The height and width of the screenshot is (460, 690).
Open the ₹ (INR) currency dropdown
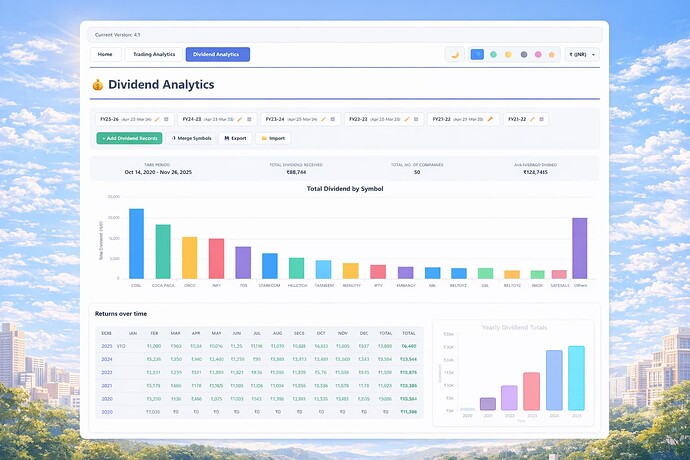[581, 54]
